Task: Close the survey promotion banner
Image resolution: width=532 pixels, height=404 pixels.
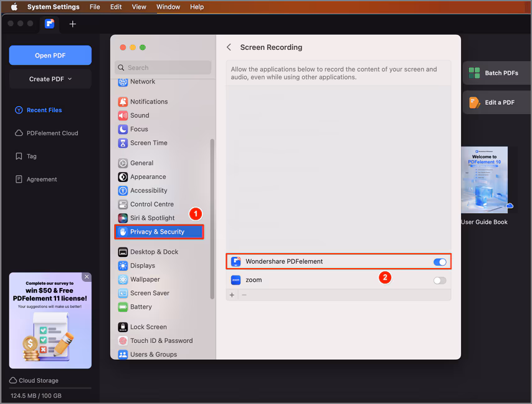Action: (x=87, y=277)
